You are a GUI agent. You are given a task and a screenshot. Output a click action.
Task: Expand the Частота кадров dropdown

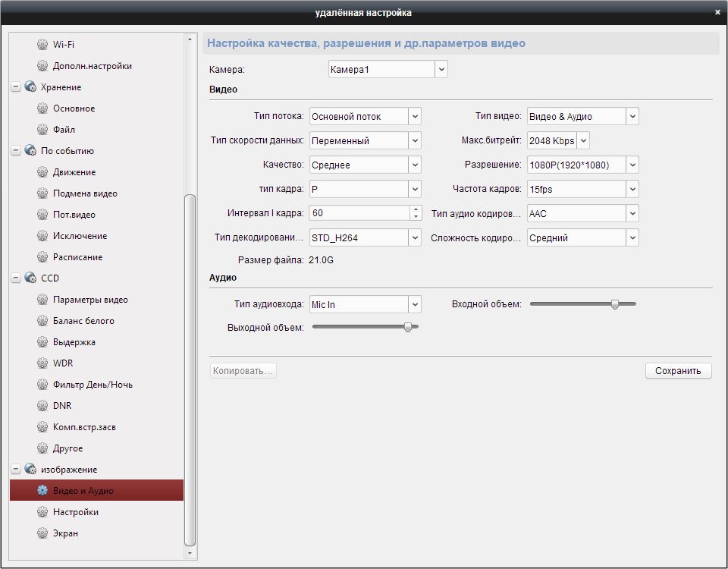tap(632, 189)
